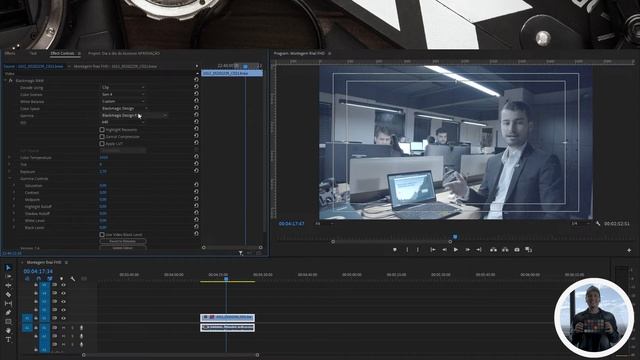Image resolution: width=640 pixels, height=360 pixels.
Task: Open Program monitor playback resolution dropdown
Action: tap(581, 224)
